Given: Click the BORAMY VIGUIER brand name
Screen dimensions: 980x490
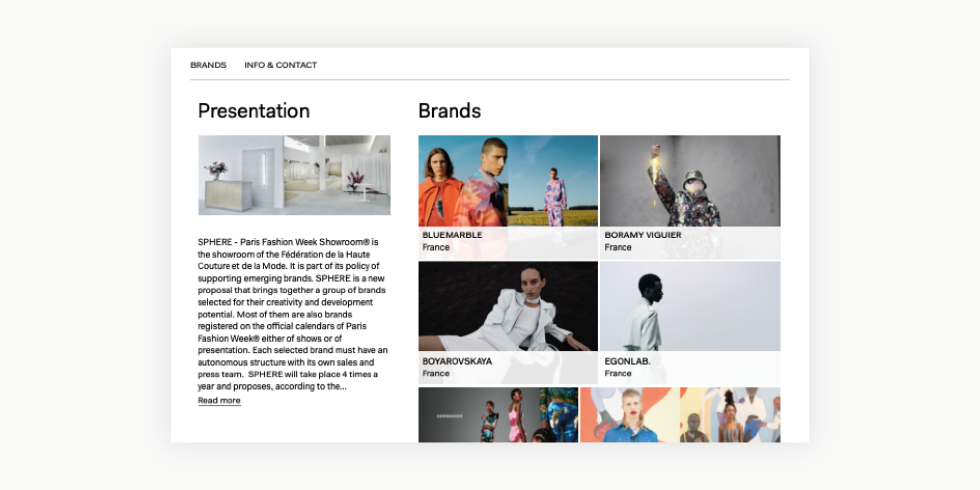Looking at the screenshot, I should (643, 235).
